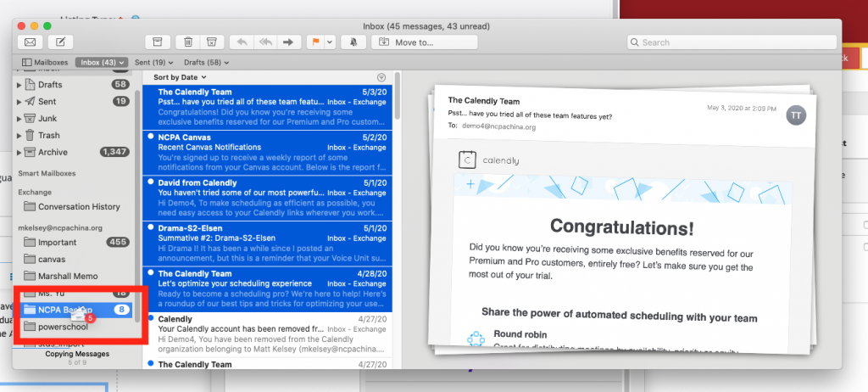Click the Reply arrow icon
This screenshot has width=868, height=392.
(241, 42)
